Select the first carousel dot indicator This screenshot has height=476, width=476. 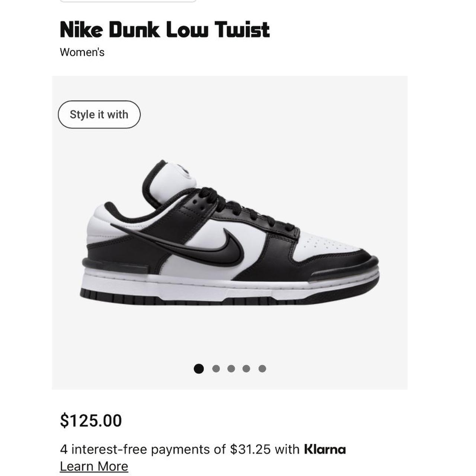199,369
